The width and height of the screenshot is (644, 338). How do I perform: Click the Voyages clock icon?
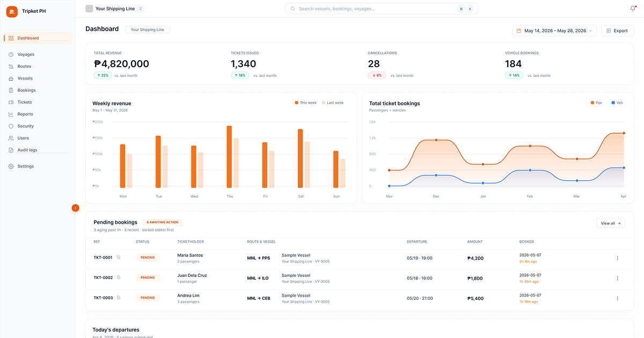(x=11, y=54)
